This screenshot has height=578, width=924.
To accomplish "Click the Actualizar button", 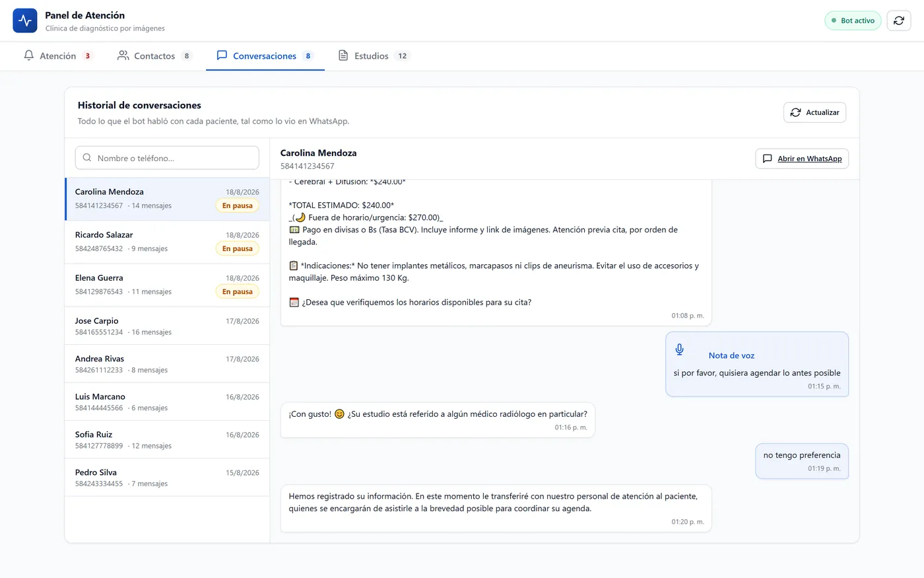I will [814, 112].
